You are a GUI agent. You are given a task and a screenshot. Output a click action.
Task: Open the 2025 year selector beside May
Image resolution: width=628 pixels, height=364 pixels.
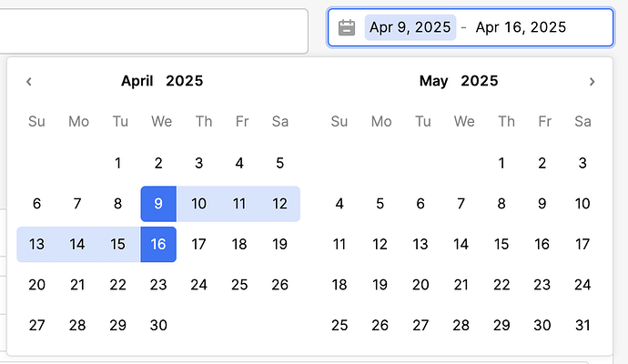pos(480,81)
